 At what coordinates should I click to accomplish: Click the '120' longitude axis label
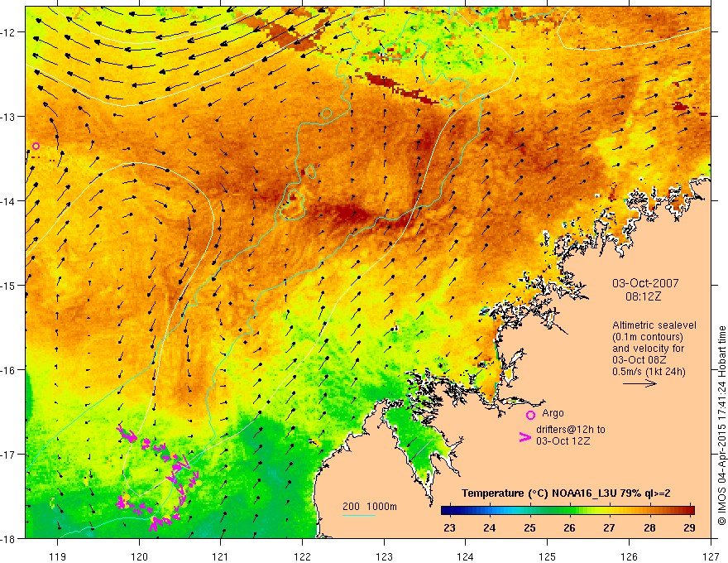tap(139, 556)
